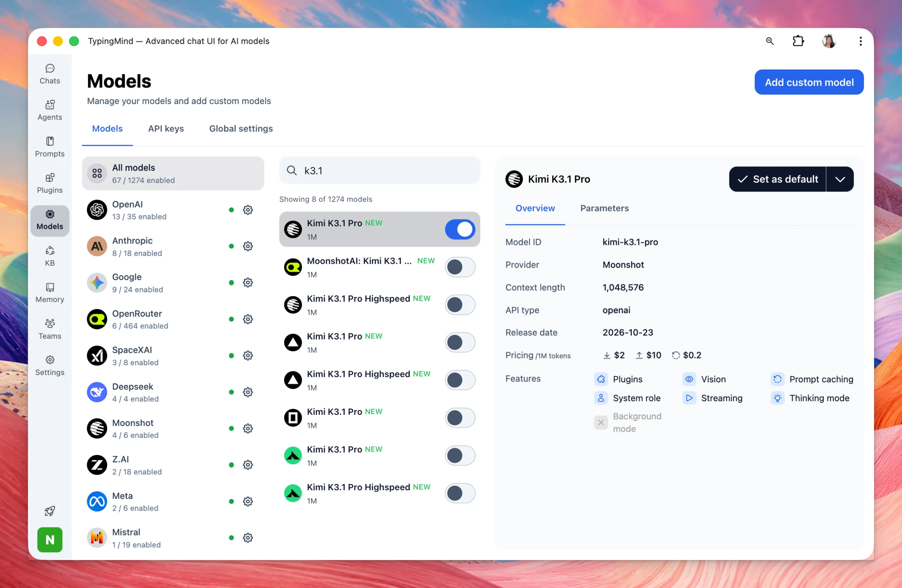Click the rocket icon in the sidebar
The width and height of the screenshot is (902, 588).
pyautogui.click(x=50, y=511)
